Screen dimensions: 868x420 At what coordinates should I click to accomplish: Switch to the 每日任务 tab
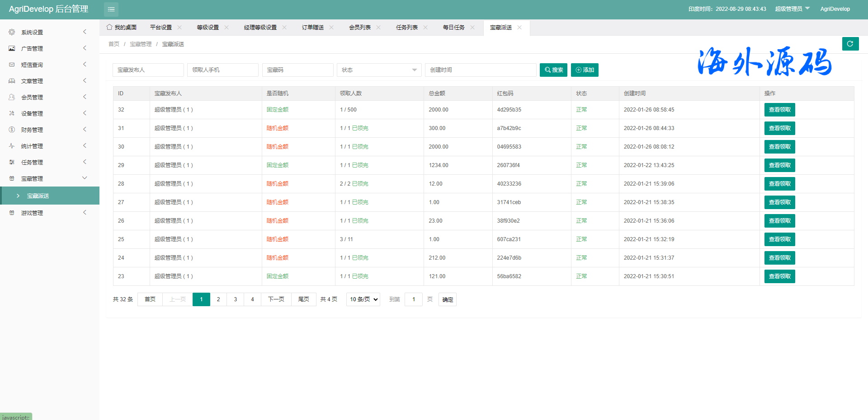pos(453,28)
